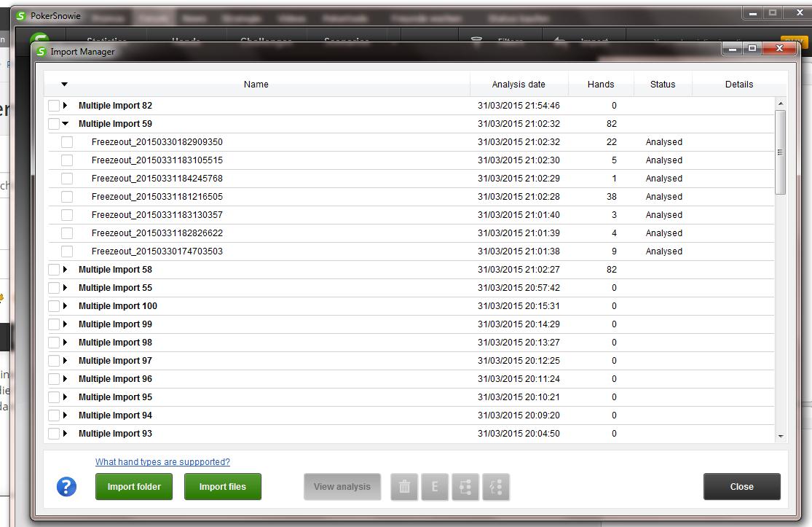
Task: Tick checkbox for Multiple Import 99
Action: pyautogui.click(x=54, y=324)
